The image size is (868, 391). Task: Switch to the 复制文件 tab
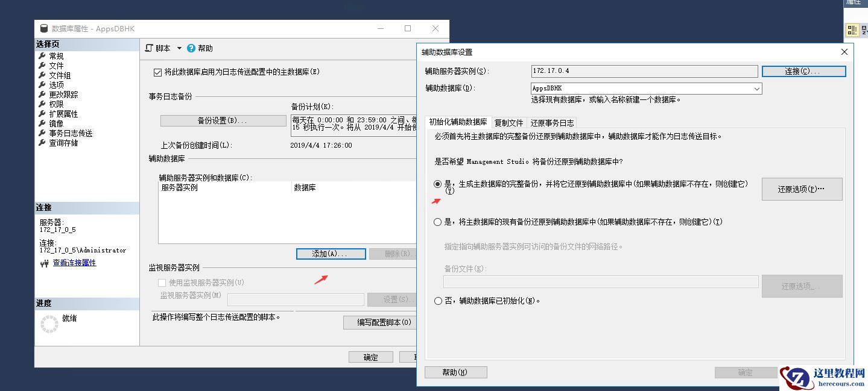click(508, 122)
